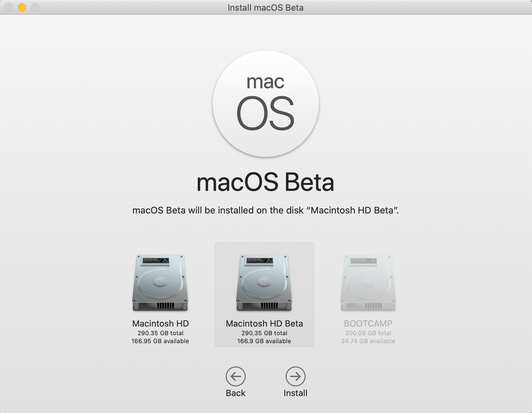Viewport: 532px width, 413px height.
Task: Select the Macintosh HD disk icon
Action: (160, 283)
